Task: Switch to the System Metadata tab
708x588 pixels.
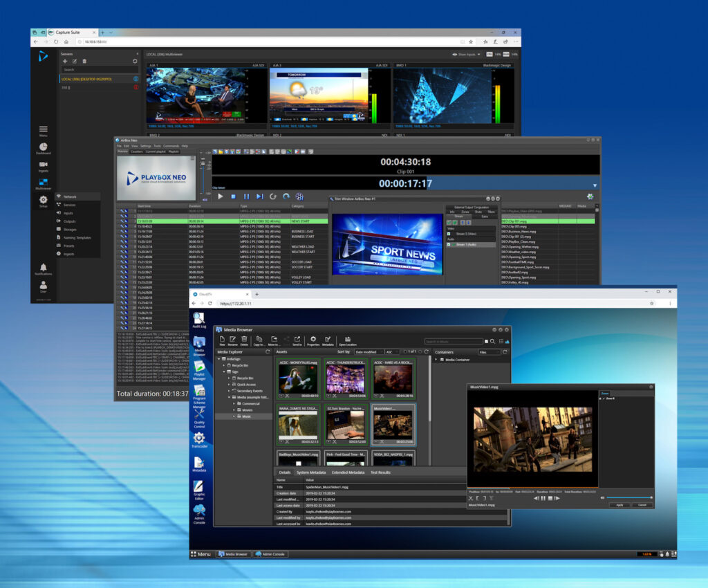Action: pos(310,472)
